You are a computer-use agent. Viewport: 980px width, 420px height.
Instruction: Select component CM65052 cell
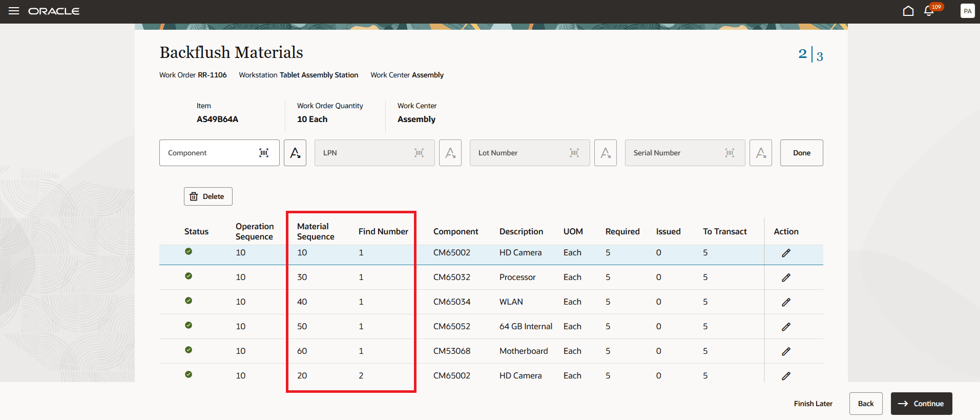[452, 326]
